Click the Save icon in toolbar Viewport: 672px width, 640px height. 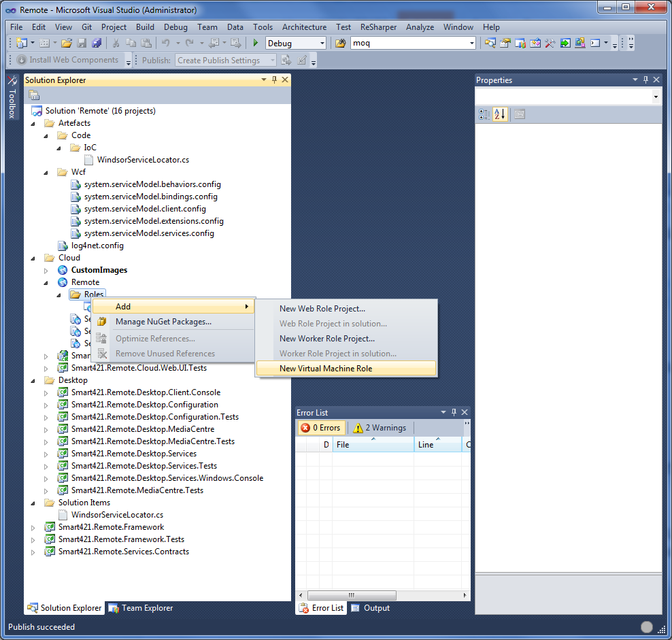point(82,43)
